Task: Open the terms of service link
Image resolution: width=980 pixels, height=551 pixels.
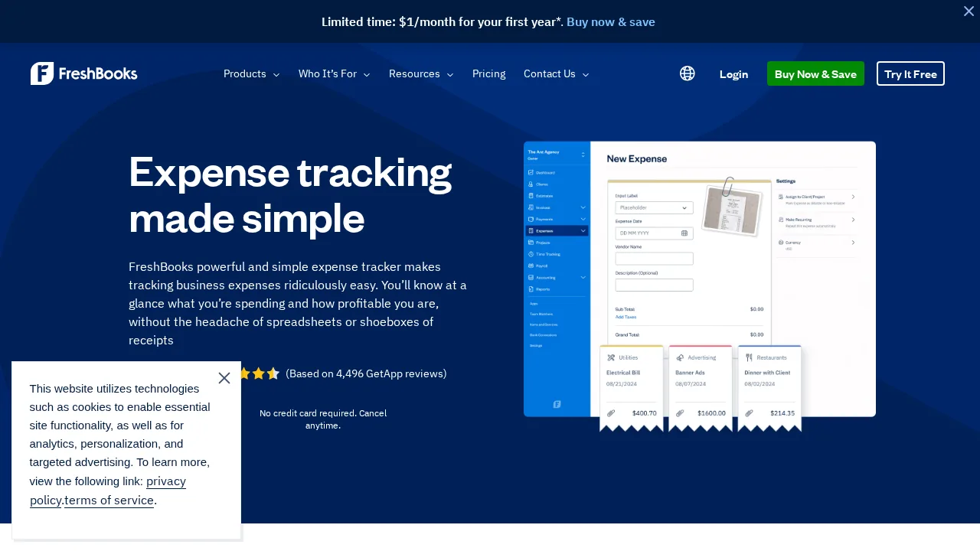Action: 109,500
